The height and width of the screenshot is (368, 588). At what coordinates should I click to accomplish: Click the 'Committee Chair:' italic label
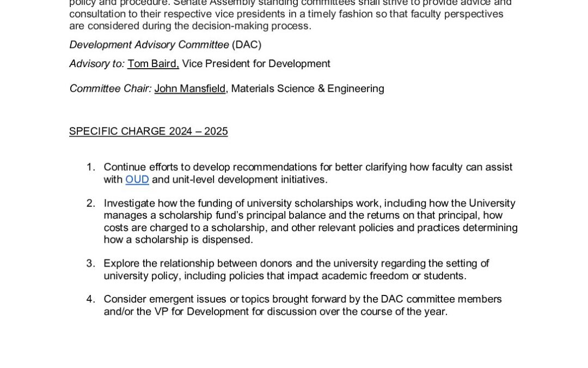(x=111, y=88)
